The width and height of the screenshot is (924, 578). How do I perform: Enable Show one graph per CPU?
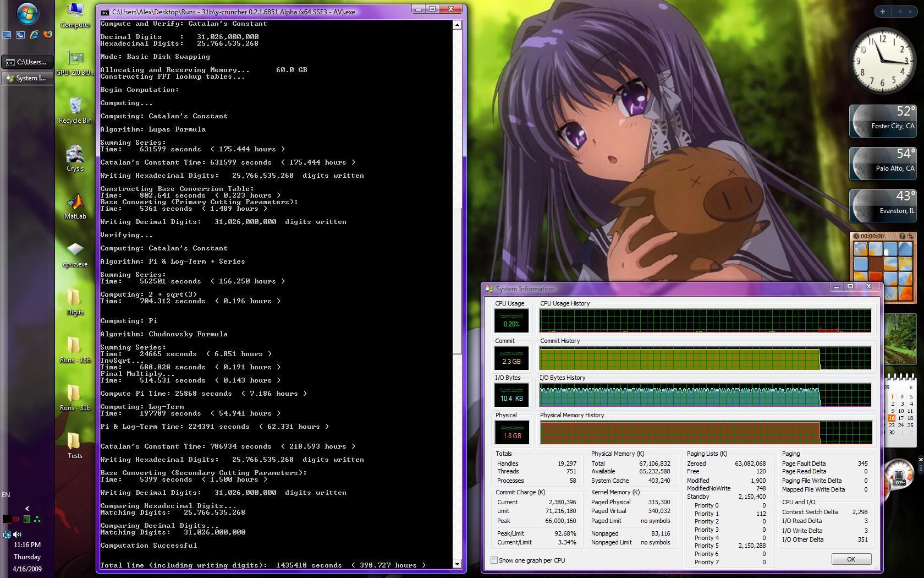(494, 560)
